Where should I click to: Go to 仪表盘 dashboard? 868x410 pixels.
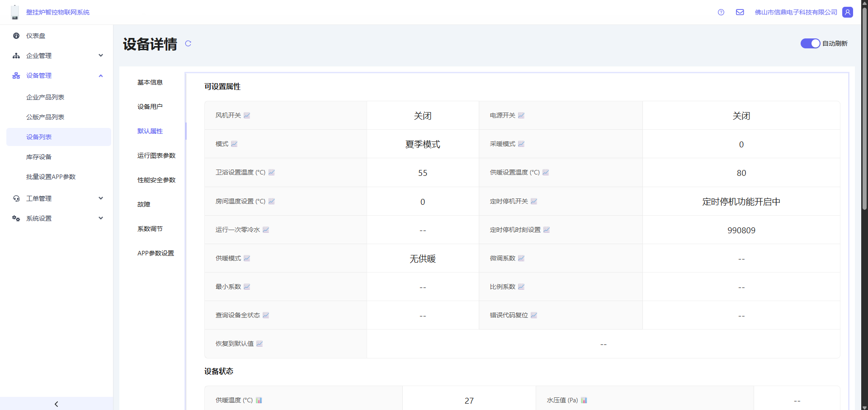(x=36, y=36)
